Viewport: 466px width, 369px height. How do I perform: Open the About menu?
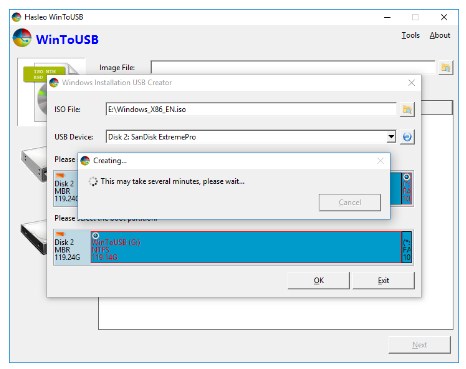(440, 35)
